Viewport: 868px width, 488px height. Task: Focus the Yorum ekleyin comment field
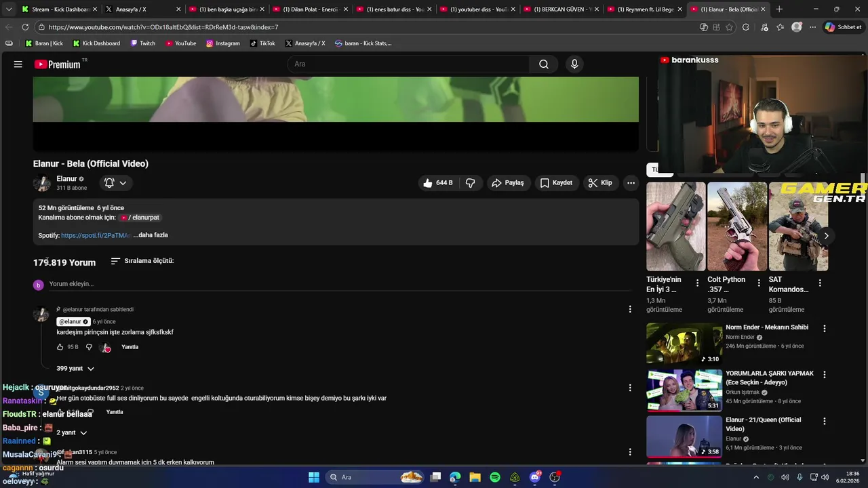[x=339, y=284]
